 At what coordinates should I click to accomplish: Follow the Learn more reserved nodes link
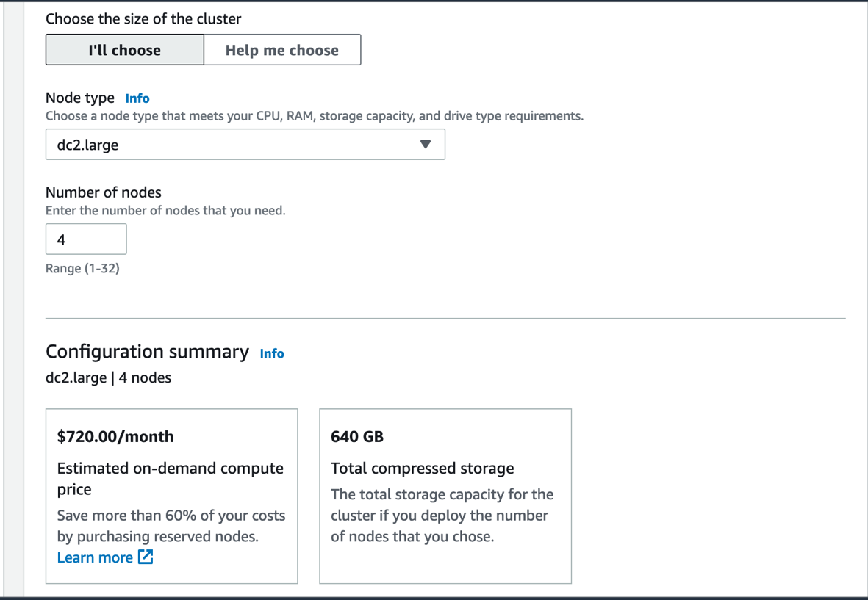95,557
